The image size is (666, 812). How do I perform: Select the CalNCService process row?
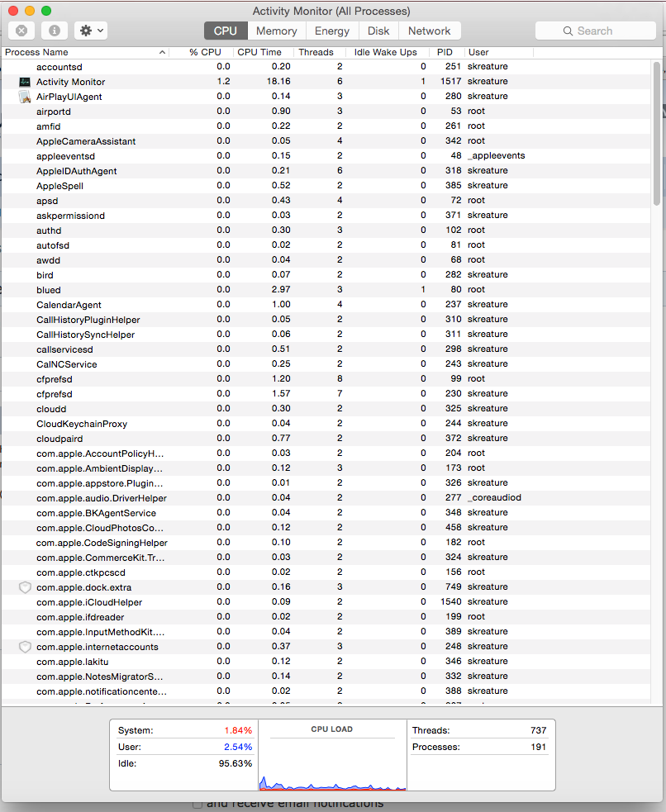tap(326, 364)
